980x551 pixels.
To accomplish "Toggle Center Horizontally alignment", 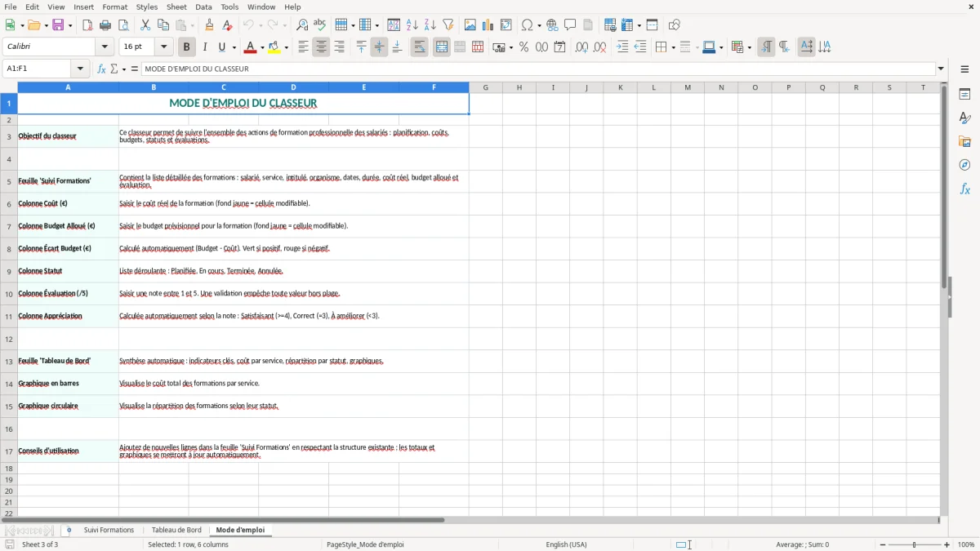I will [321, 47].
